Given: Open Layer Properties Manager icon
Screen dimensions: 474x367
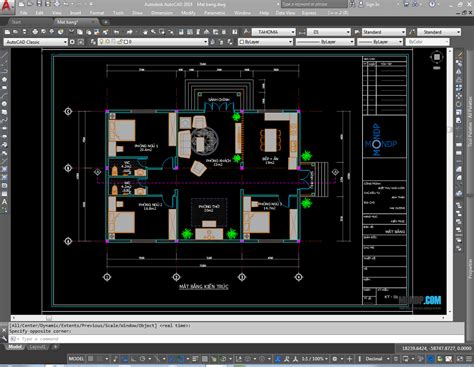Looking at the screenshot, I should [x=93, y=42].
